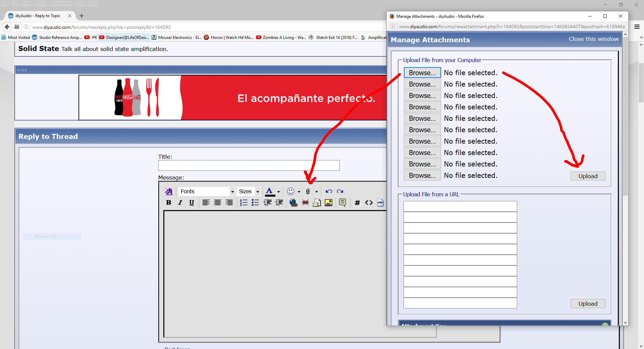Align message text right
The width and height of the screenshot is (644, 349).
[229, 202]
